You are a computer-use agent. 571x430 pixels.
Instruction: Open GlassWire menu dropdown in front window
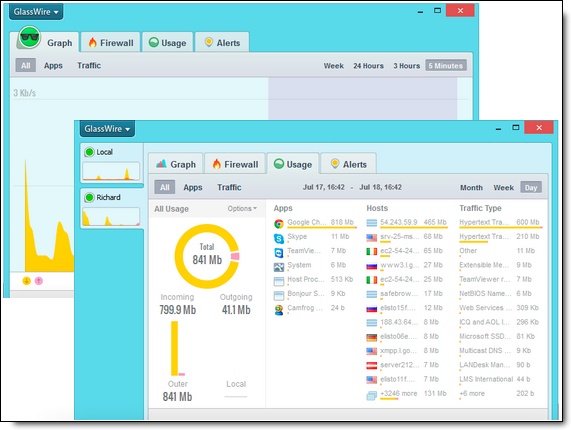click(x=107, y=129)
